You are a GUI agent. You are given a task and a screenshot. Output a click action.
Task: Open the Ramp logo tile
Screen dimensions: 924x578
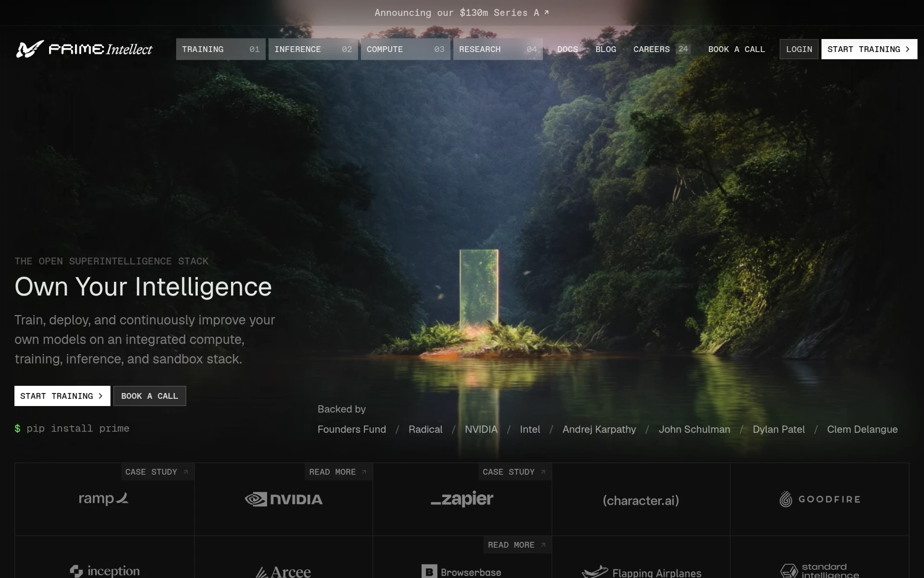click(104, 499)
